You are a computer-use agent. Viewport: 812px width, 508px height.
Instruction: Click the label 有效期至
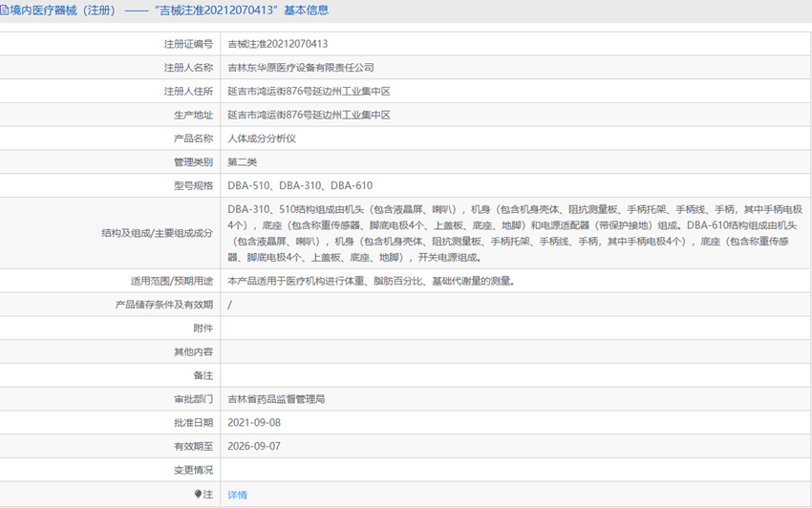[193, 446]
